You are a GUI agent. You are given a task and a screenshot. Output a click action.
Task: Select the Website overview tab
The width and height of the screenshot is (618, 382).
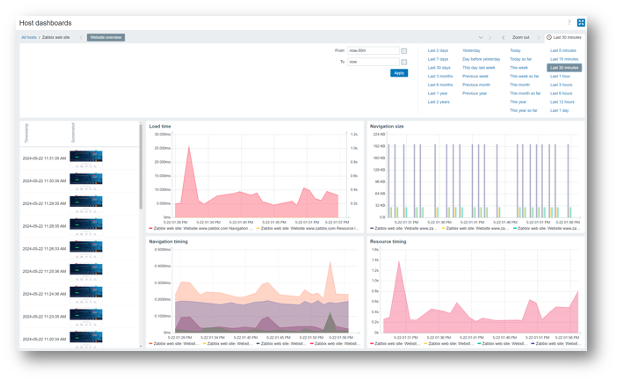pos(106,37)
